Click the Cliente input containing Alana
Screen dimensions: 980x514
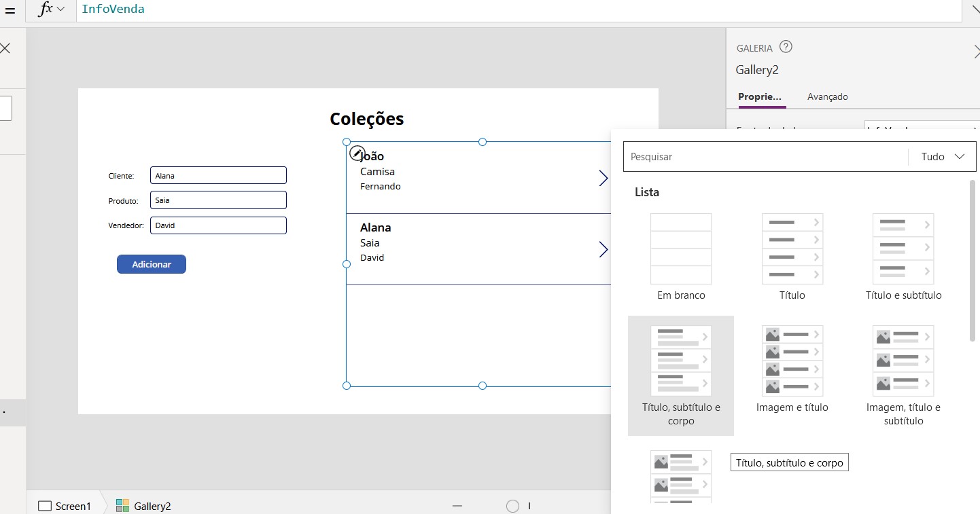pyautogui.click(x=218, y=175)
